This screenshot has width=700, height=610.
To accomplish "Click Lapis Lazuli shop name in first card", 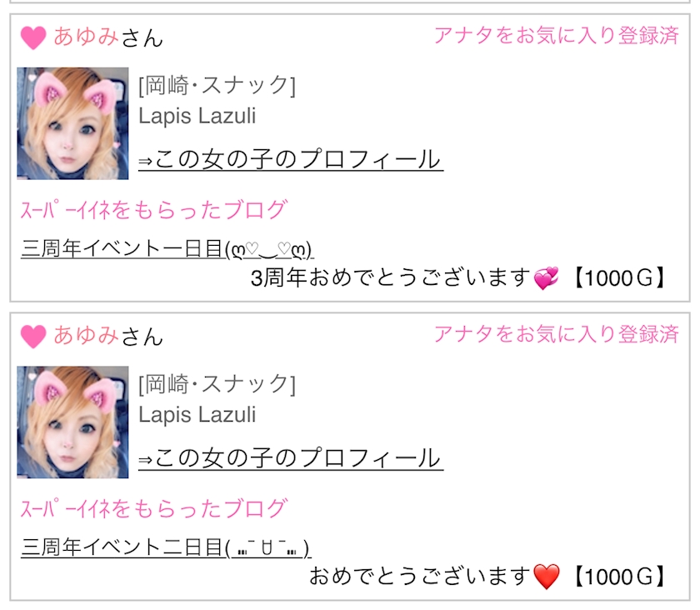I will (x=197, y=116).
